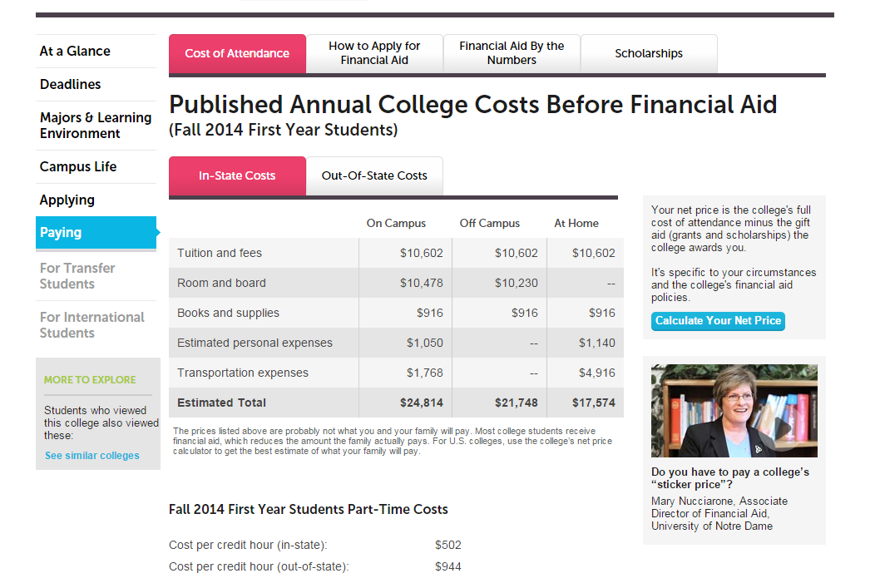Select the Scholarships tab
The image size is (880, 588).
click(649, 54)
